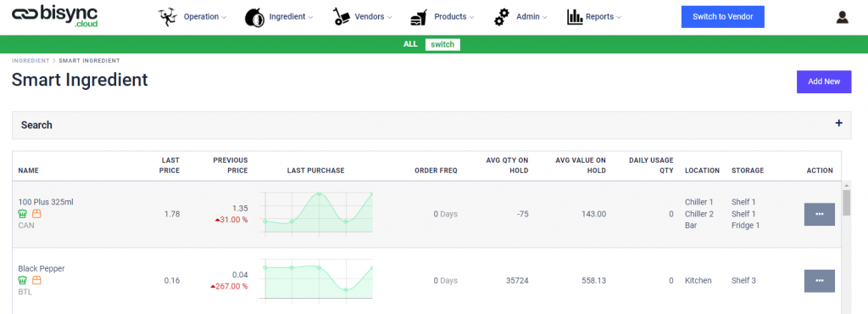Open action menu for 100 Plus 325ml
The image size is (868, 314).
pos(820,215)
